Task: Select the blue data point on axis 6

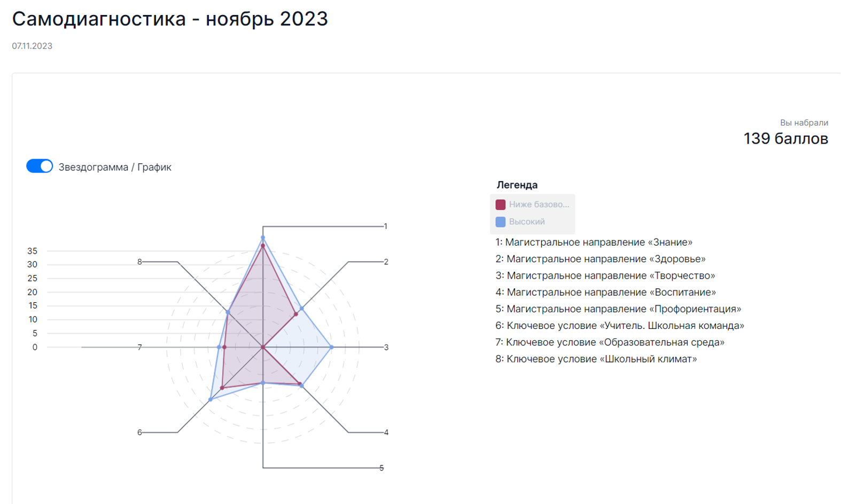Action: [x=211, y=399]
